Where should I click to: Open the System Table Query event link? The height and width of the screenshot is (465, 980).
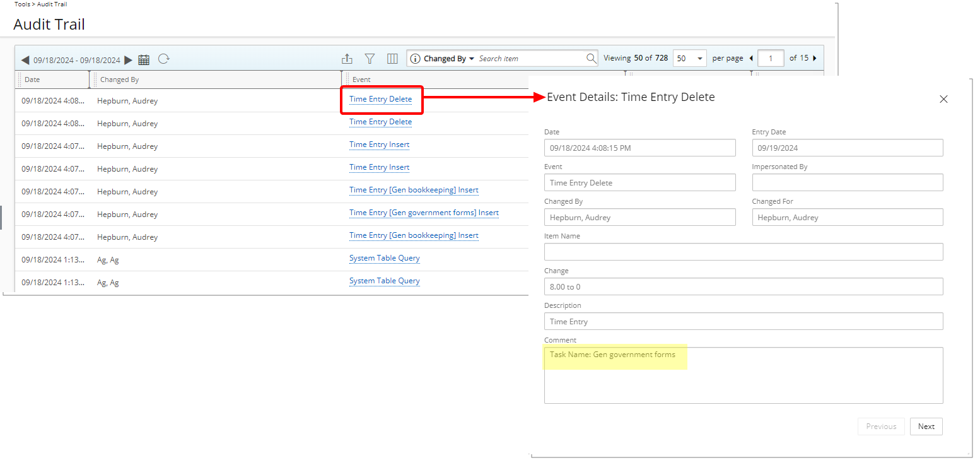click(x=384, y=257)
